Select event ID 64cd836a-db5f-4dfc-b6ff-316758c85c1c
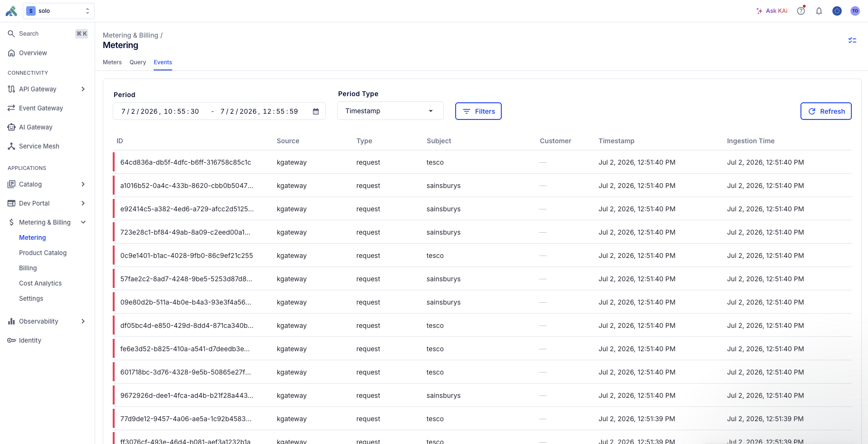The width and height of the screenshot is (868, 444). (x=185, y=162)
